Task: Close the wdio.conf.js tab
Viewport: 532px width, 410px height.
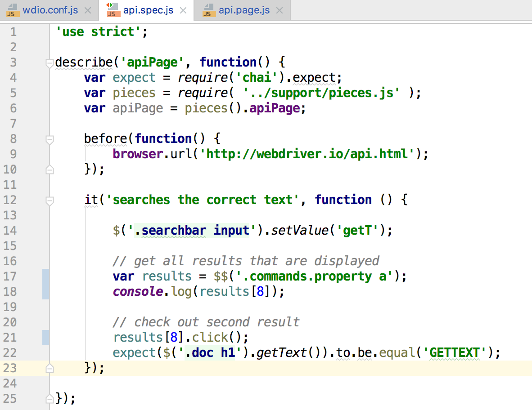Action: (x=87, y=10)
